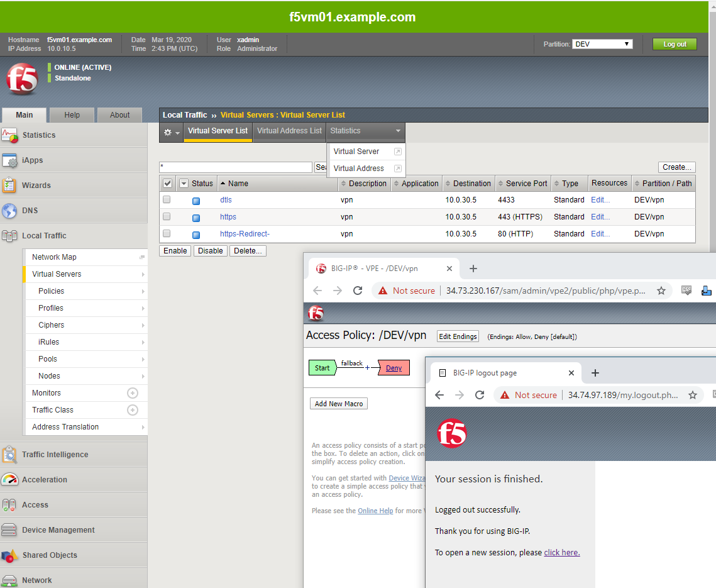
Task: Click the Disable button below table
Action: [x=210, y=251]
